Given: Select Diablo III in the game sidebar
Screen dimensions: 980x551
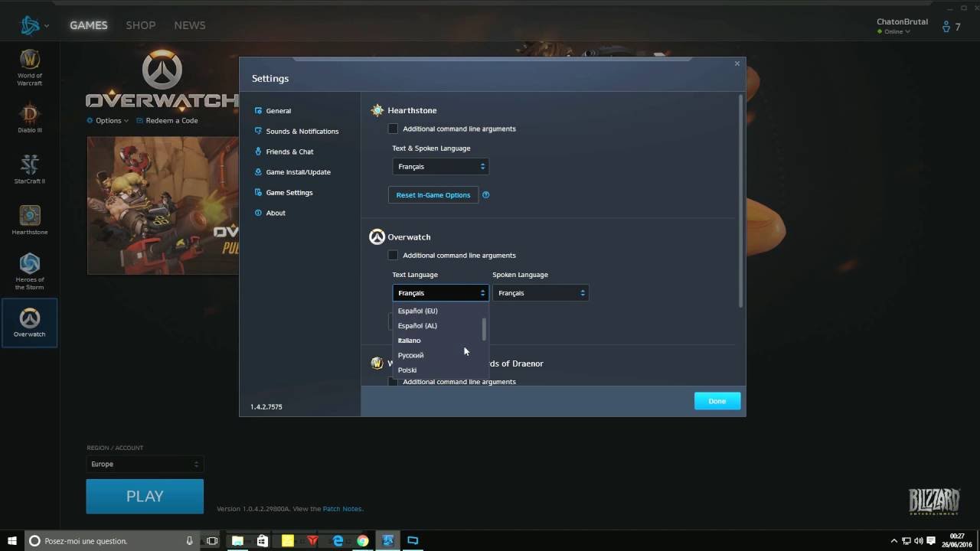Looking at the screenshot, I should click(x=29, y=118).
